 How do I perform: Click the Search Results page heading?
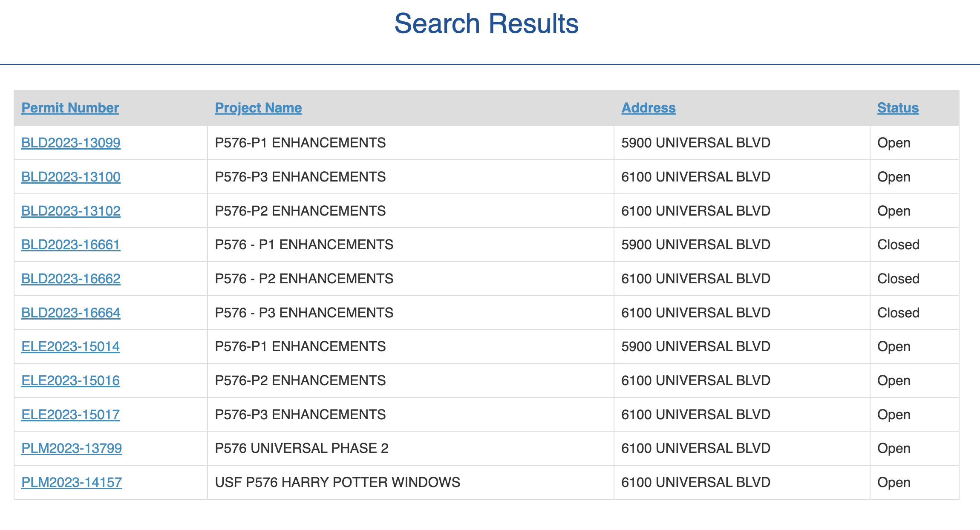486,23
